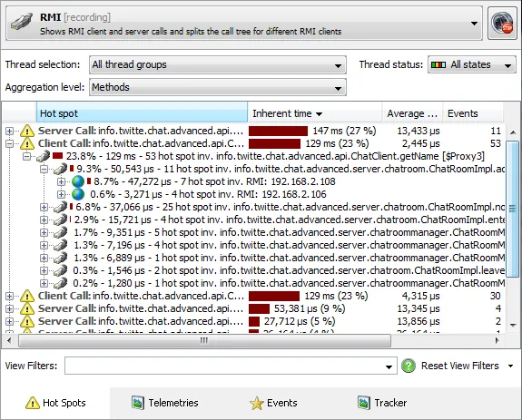Click plug icon of 0.2% - 1,280 µs row
The height and width of the screenshot is (420, 522).
click(60, 283)
